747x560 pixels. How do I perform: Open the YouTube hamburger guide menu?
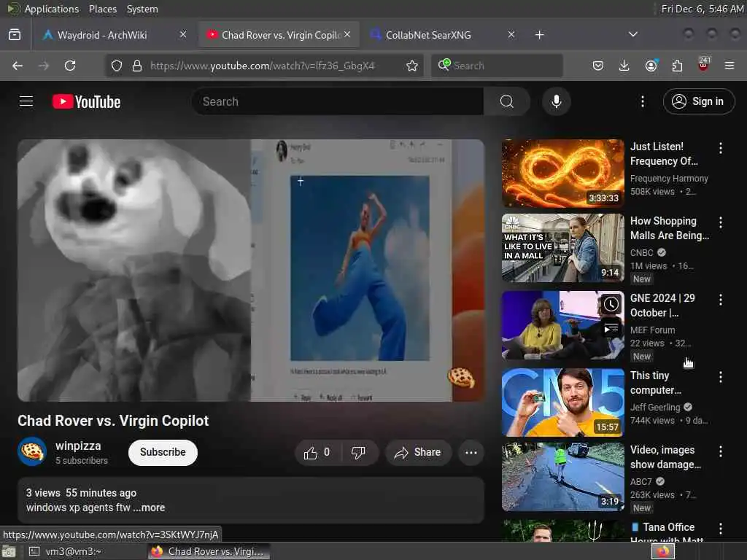click(26, 101)
